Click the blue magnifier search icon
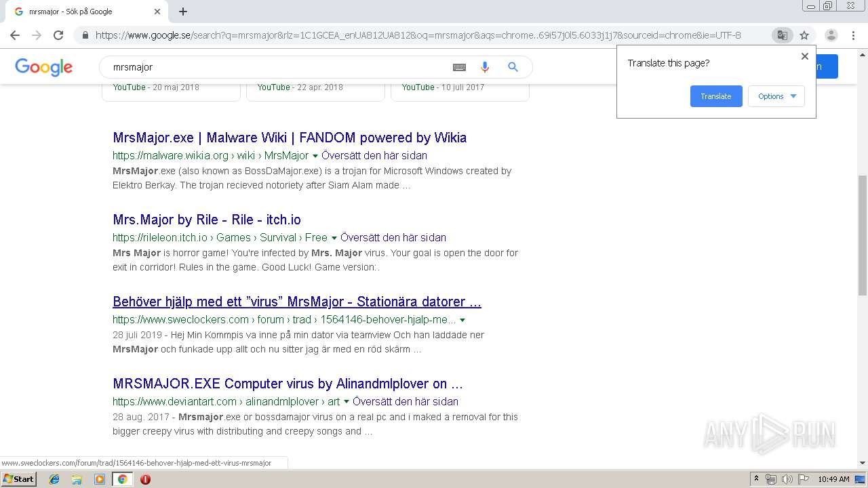The height and width of the screenshot is (488, 868). point(513,67)
